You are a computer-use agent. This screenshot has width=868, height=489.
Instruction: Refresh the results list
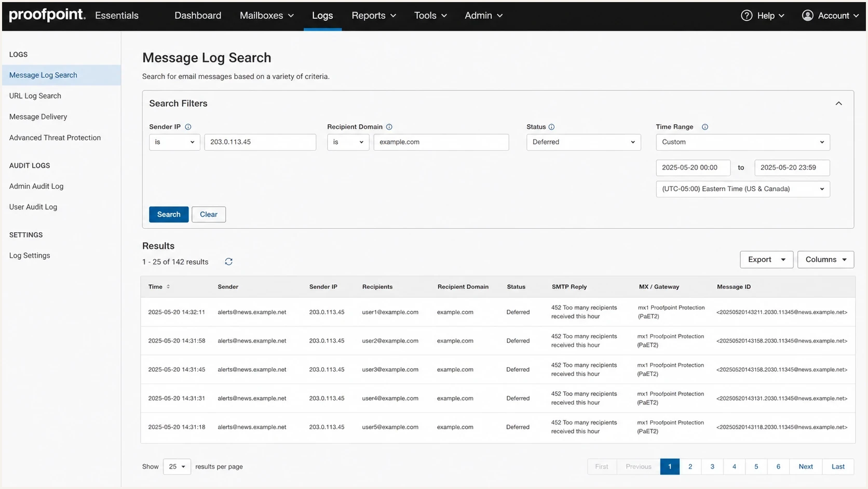point(228,262)
